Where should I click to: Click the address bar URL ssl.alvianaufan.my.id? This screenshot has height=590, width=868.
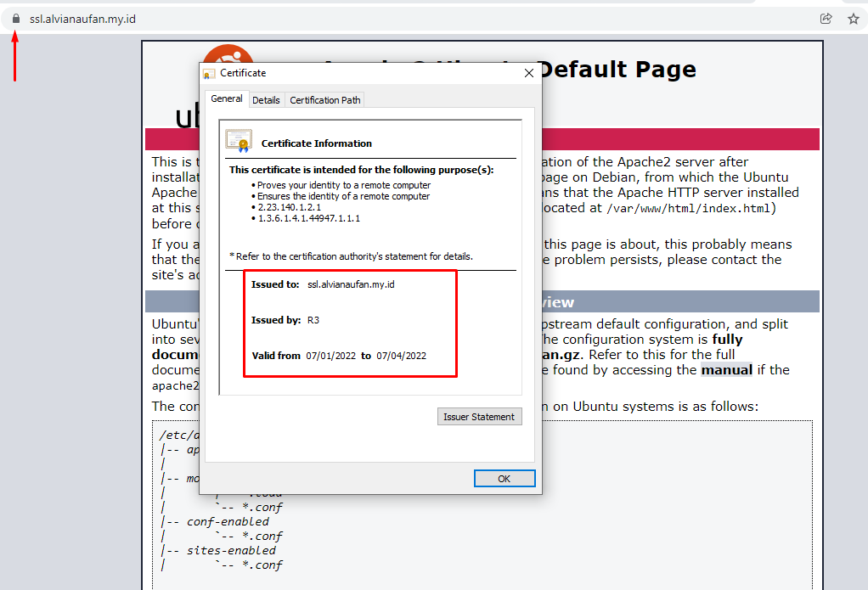[82, 19]
